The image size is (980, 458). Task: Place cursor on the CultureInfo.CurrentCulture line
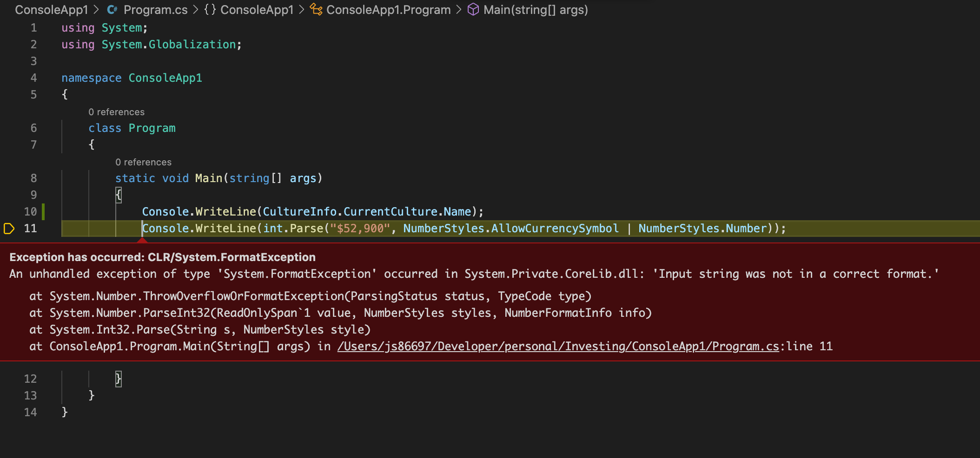(311, 211)
